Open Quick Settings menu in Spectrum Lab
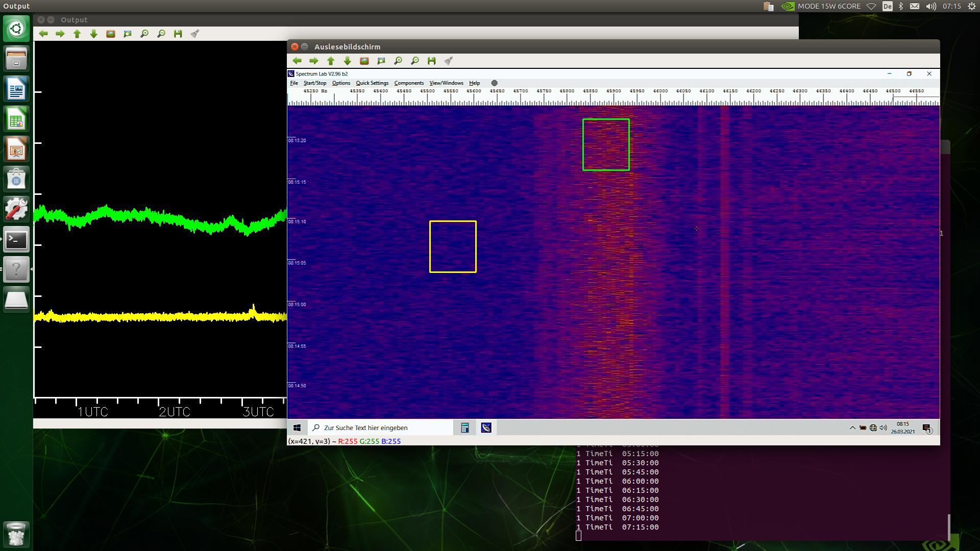The image size is (980, 551). coord(372,83)
